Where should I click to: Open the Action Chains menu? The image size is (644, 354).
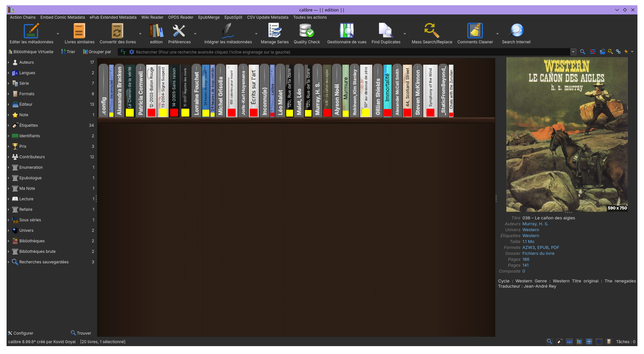point(23,17)
